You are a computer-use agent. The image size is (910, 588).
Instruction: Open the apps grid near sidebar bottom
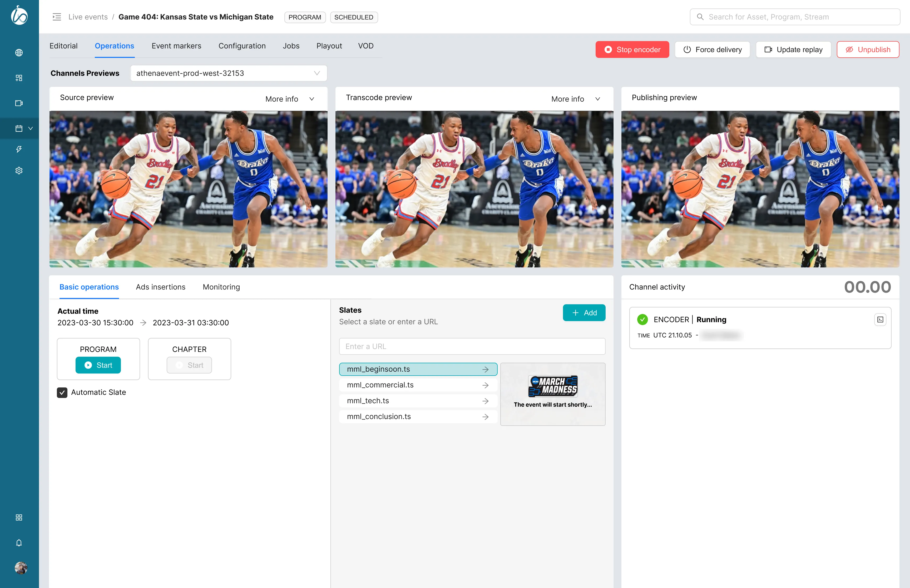coord(19,517)
